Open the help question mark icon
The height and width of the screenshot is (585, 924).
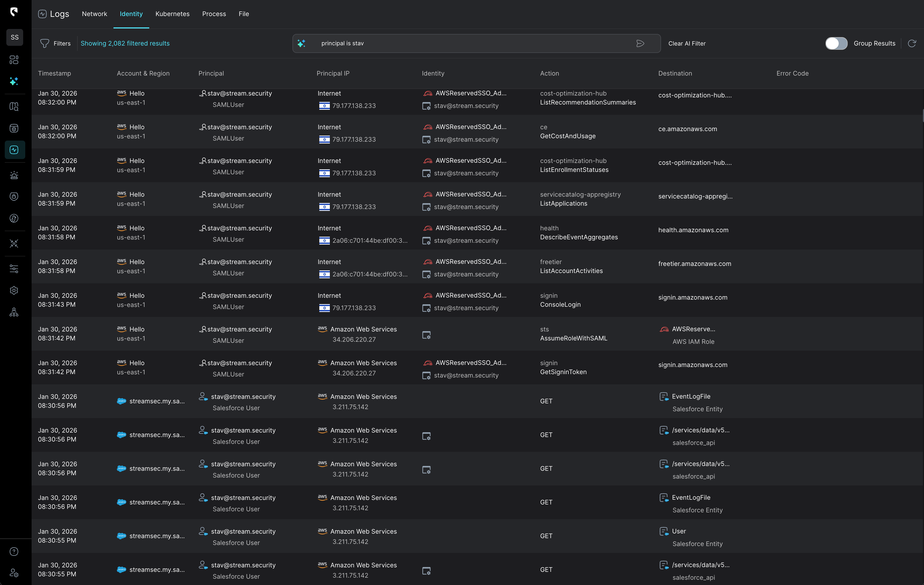14,552
